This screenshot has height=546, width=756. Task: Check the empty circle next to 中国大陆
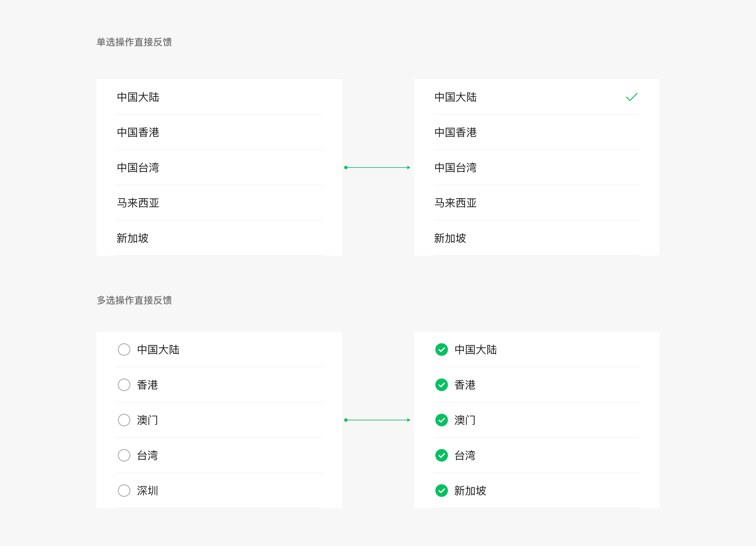[124, 350]
